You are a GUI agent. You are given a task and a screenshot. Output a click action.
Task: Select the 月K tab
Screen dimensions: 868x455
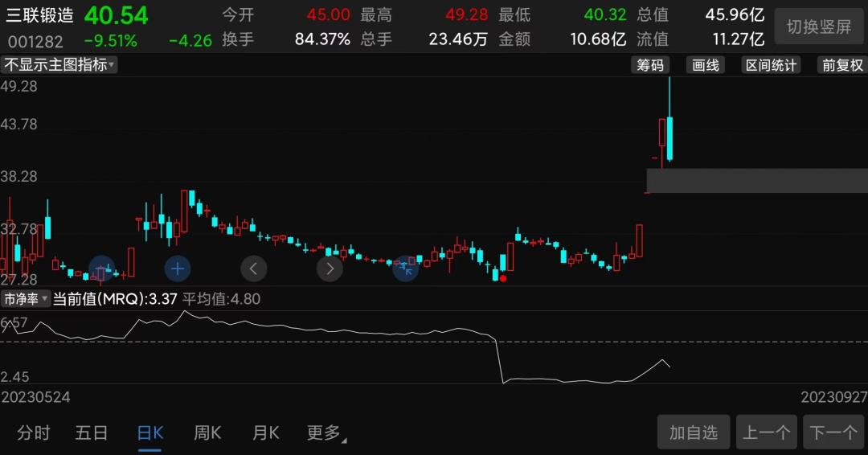(x=266, y=432)
